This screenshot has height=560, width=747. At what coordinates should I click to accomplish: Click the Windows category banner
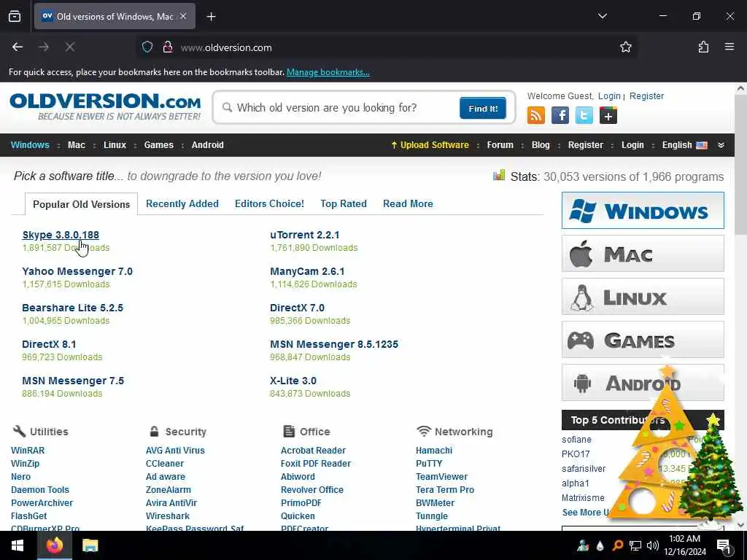[x=643, y=211]
